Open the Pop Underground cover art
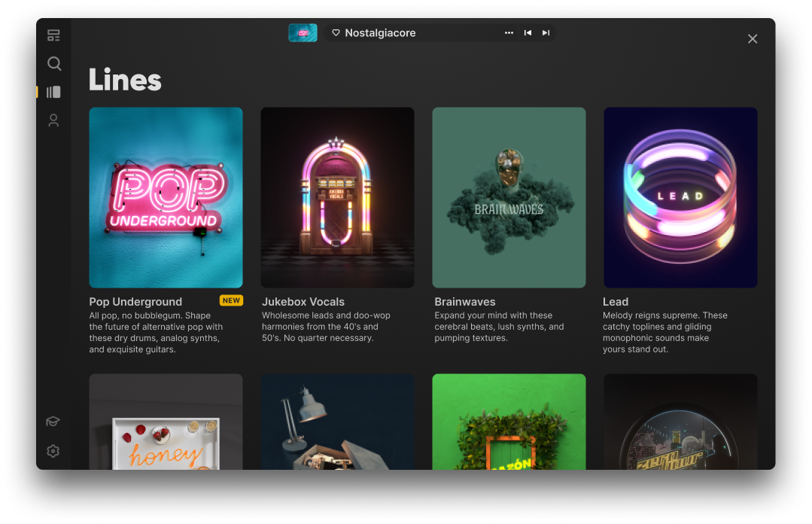The height and width of the screenshot is (524, 812). tap(166, 197)
